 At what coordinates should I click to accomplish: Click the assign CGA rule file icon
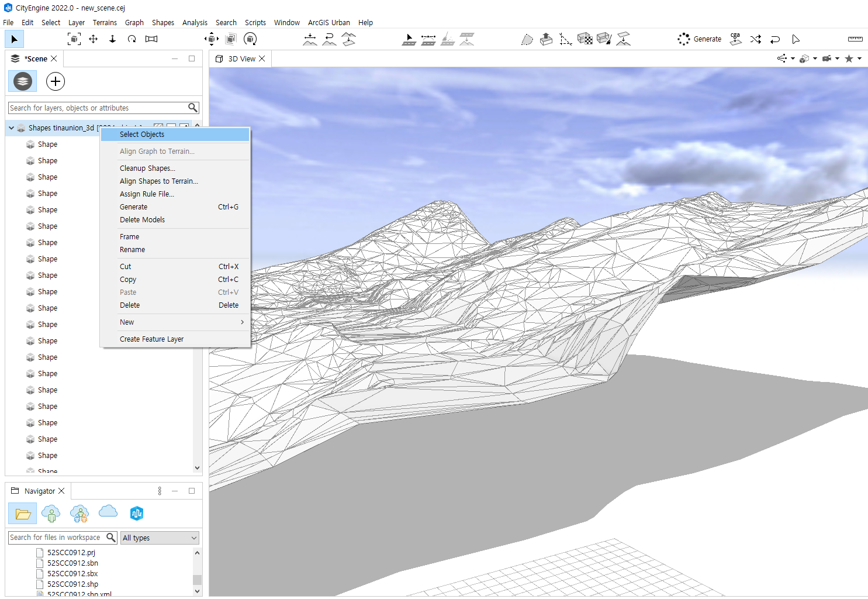(735, 39)
